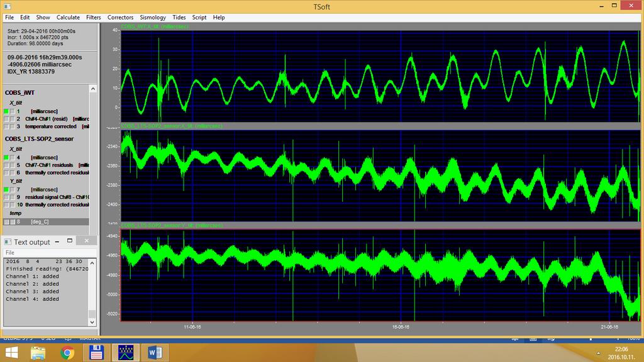The height and width of the screenshot is (362, 644).
Task: Click the COBS_LTS-SOP2_sensor group heading
Action: pos(40,139)
